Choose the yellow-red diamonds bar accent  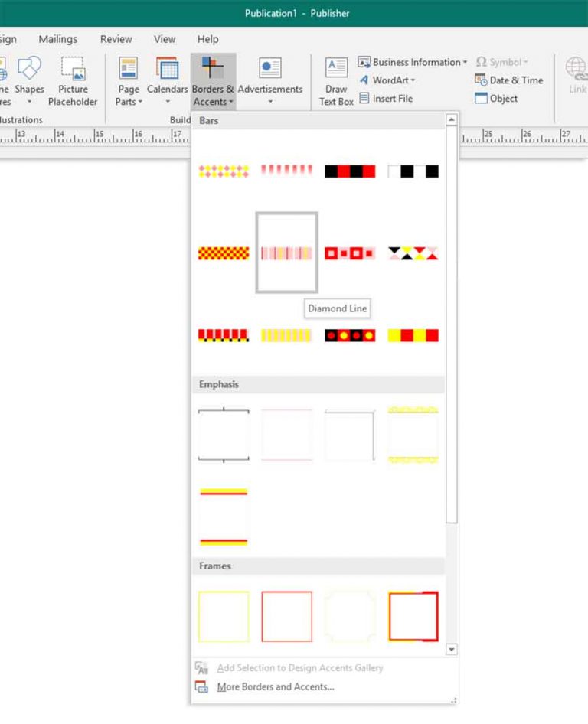[224, 171]
